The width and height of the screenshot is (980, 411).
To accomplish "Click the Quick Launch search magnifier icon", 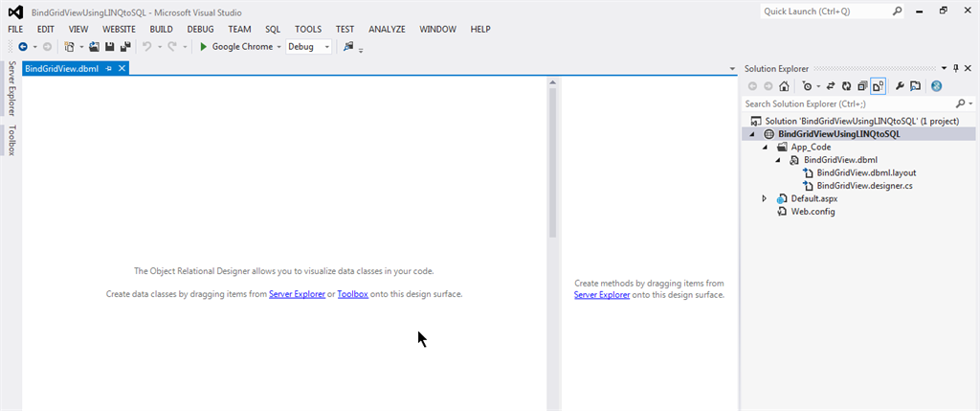I will tap(897, 11).
